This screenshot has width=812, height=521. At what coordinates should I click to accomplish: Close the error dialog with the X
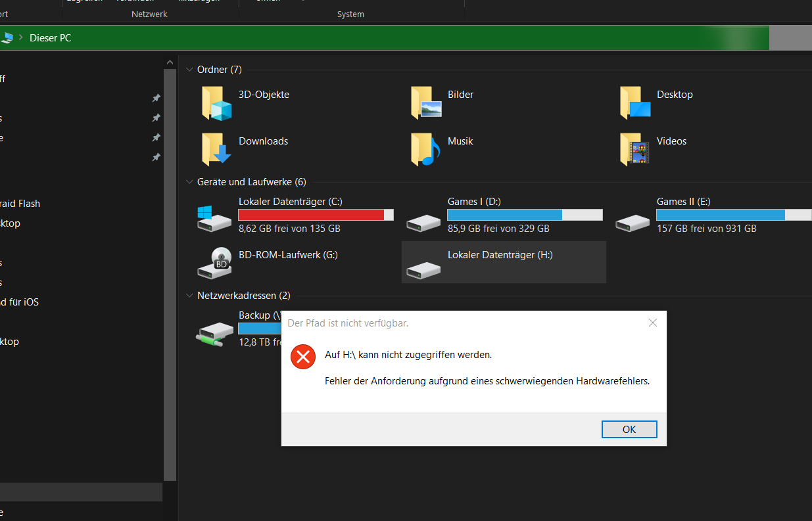653,323
